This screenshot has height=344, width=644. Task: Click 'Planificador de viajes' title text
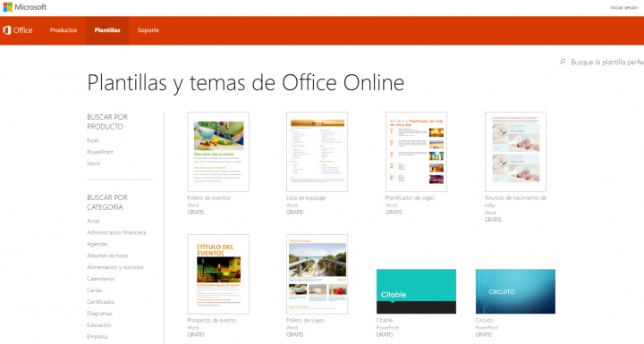(410, 197)
